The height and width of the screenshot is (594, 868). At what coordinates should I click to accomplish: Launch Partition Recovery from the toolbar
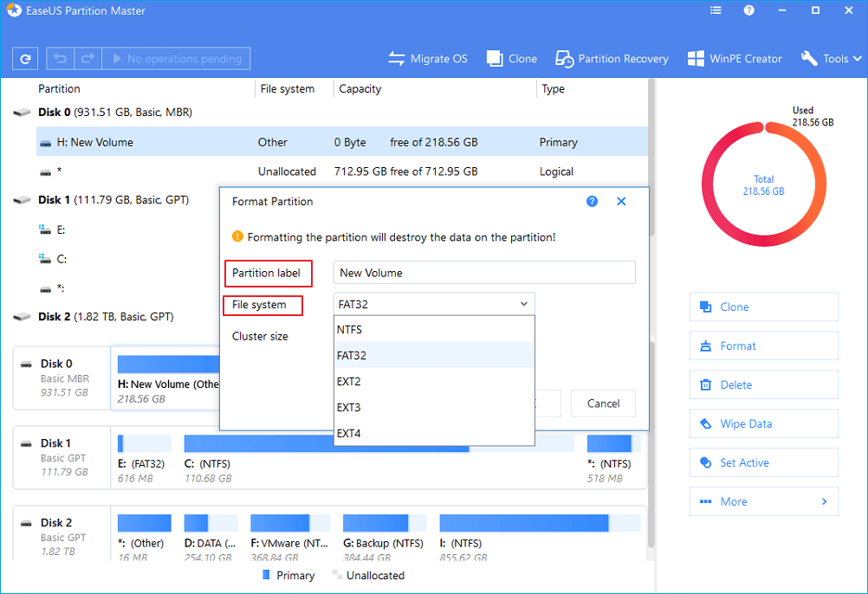click(x=612, y=59)
